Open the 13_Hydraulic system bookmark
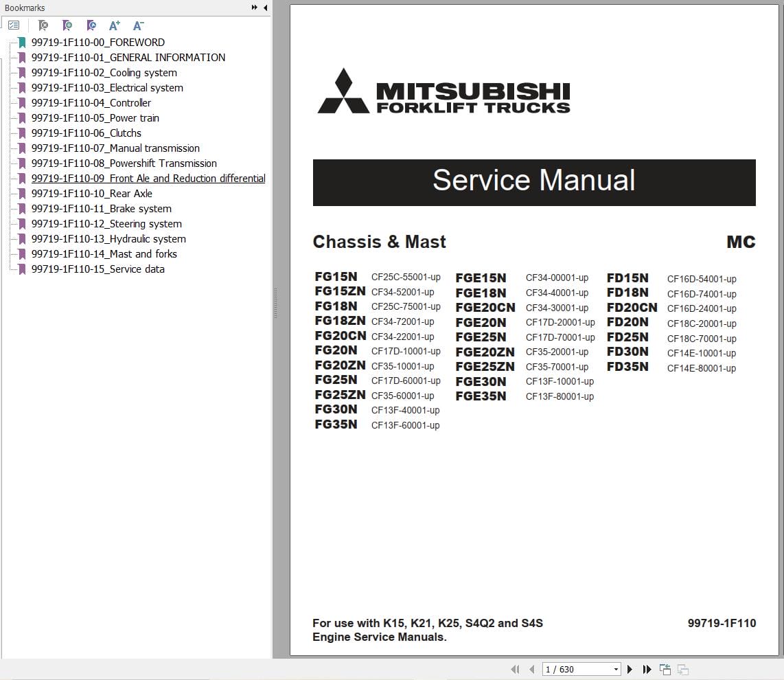This screenshot has height=680, width=784. [108, 238]
